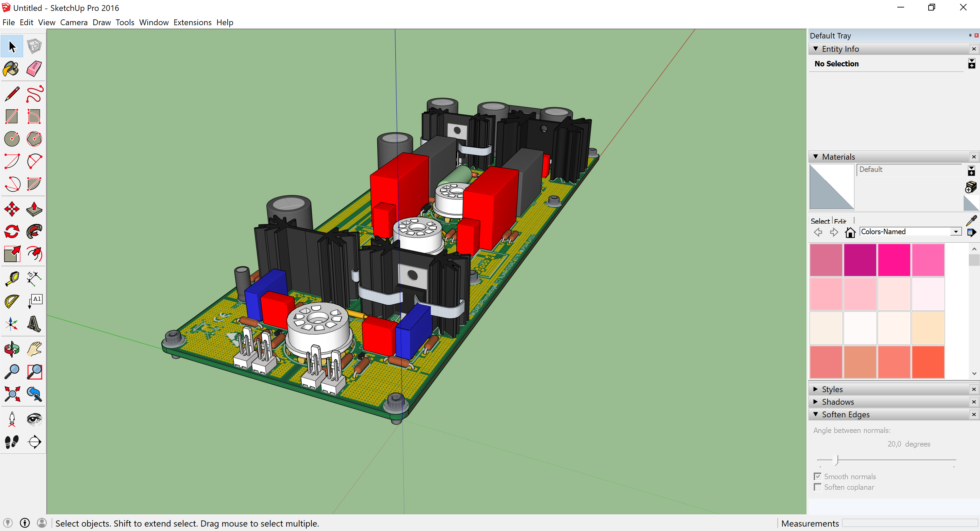Activate the Move tool
Viewport: 980px width, 531px height.
pyautogui.click(x=12, y=209)
